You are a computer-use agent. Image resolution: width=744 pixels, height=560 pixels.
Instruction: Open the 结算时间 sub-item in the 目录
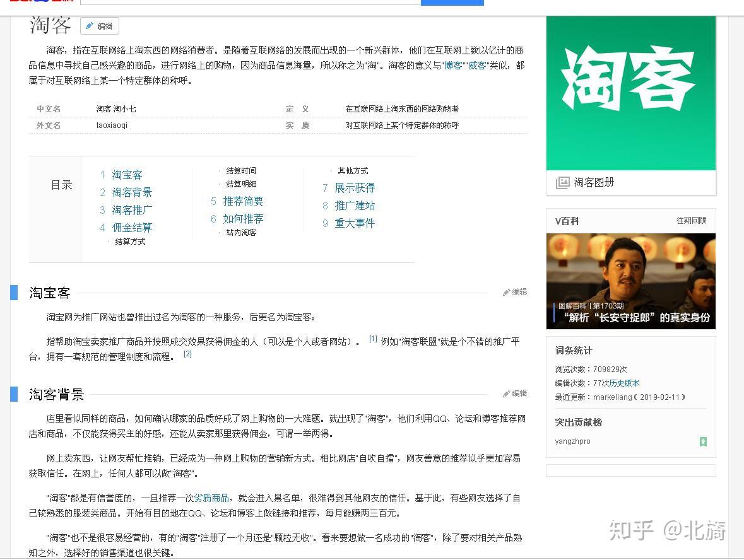point(241,171)
